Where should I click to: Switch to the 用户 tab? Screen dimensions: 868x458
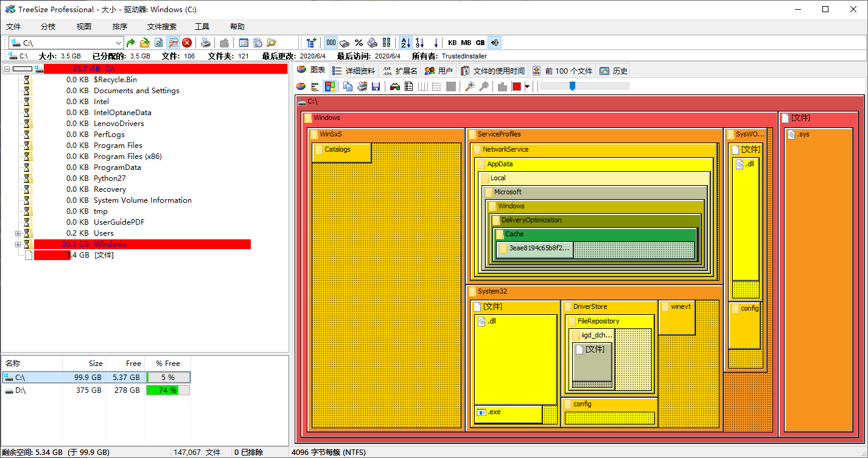[x=439, y=71]
